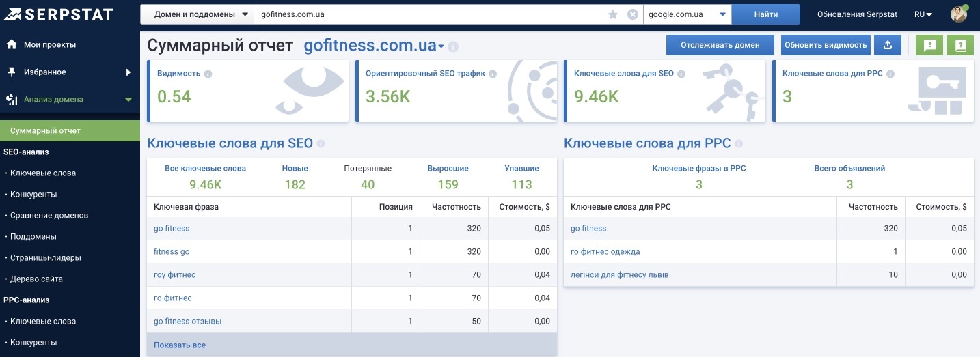Click the Serpstat logo
Screen dimensions: 980x357
[59, 14]
